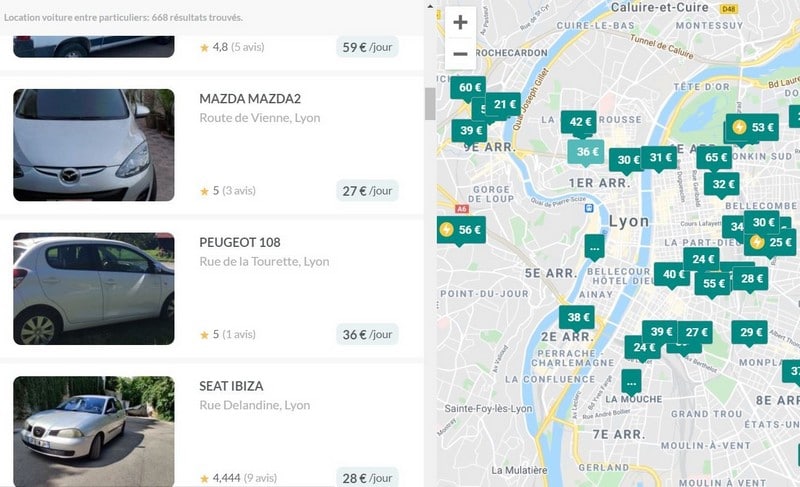Open the Mazda Mazda2 listing title

pos(250,98)
